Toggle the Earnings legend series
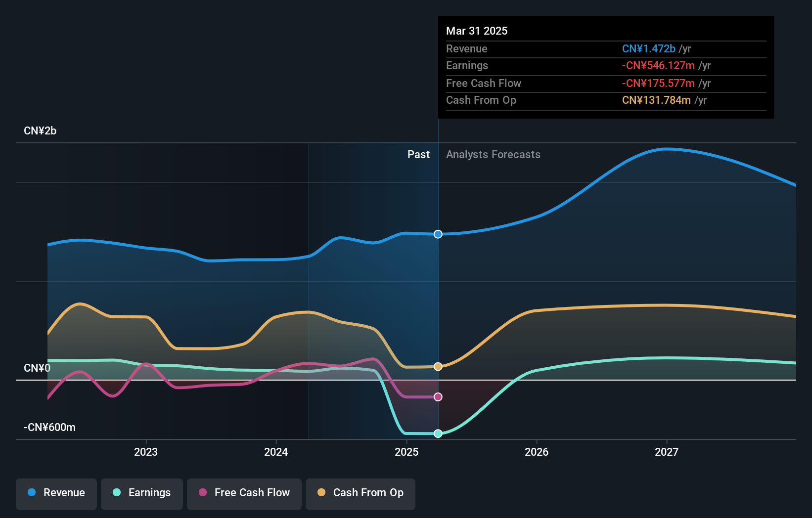 click(x=142, y=494)
